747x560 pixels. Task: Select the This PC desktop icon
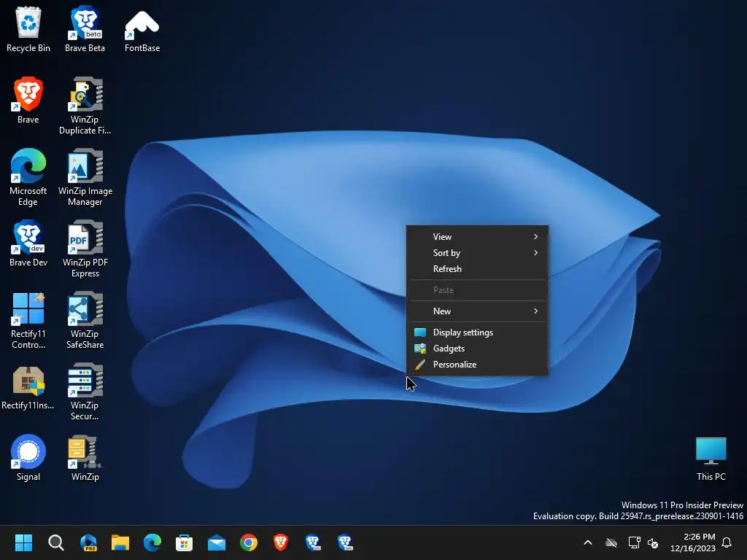(x=711, y=459)
